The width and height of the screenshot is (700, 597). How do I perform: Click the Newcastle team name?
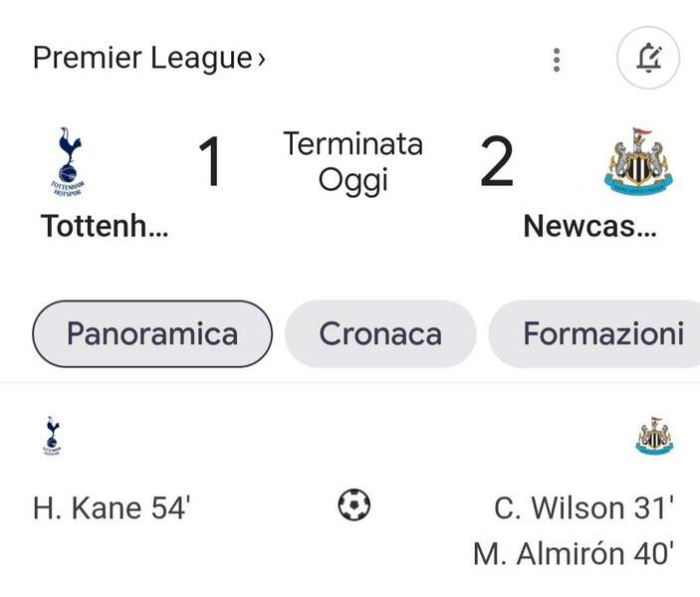pyautogui.click(x=590, y=226)
